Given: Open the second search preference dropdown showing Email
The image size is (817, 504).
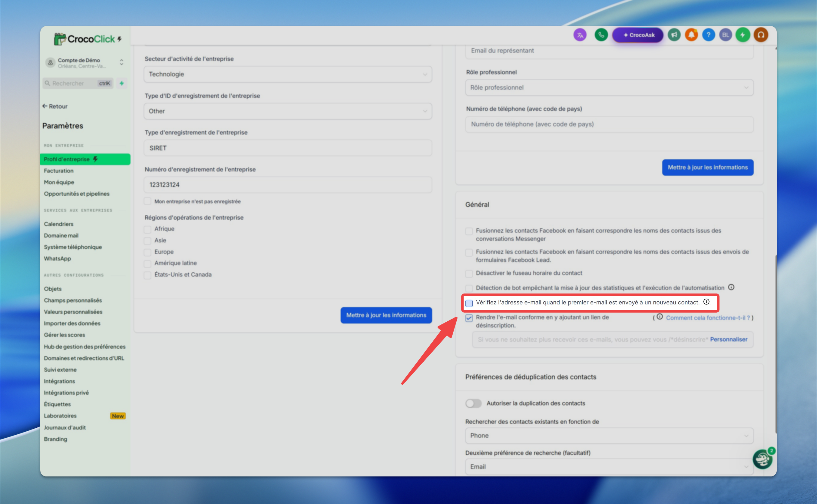Looking at the screenshot, I should tap(609, 467).
